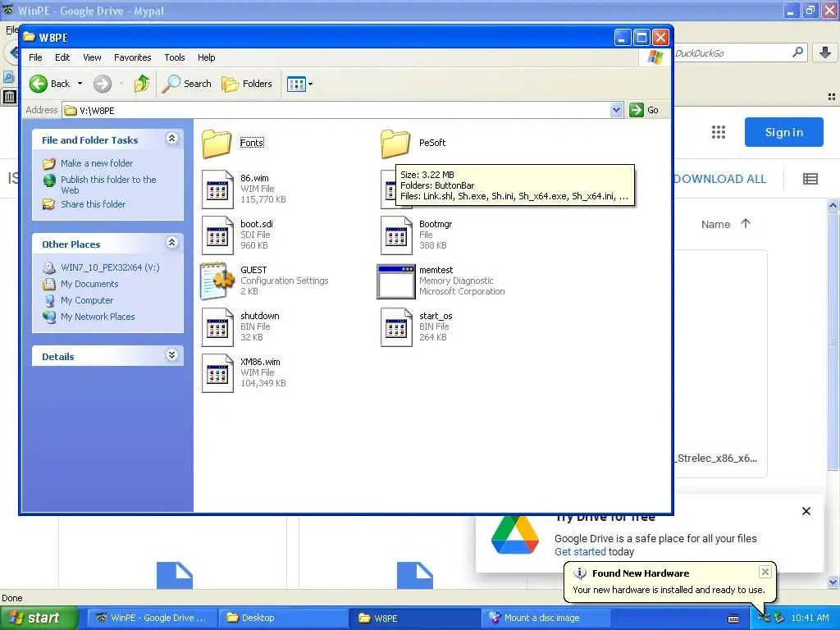
Task: Click the Windows Start button
Action: (x=39, y=618)
